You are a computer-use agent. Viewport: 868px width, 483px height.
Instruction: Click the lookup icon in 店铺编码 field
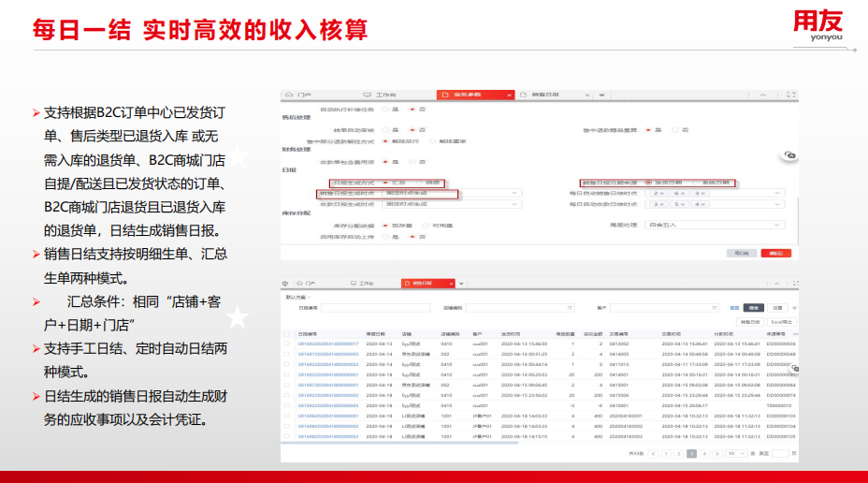(x=570, y=307)
